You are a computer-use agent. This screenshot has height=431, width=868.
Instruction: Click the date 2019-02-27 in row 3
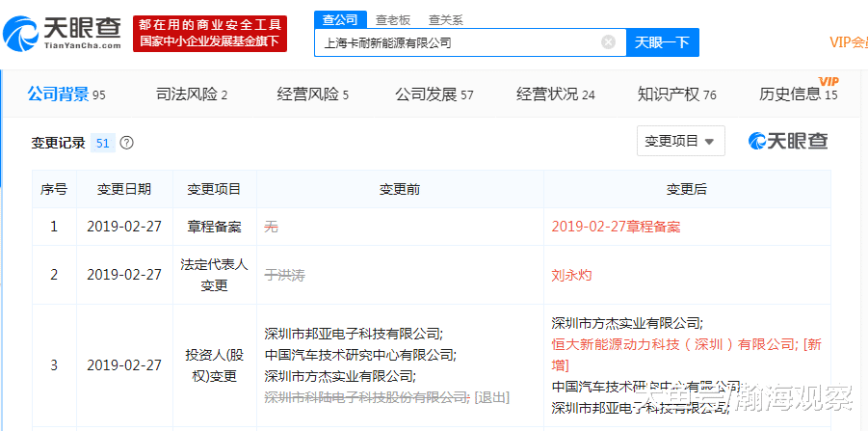click(x=124, y=365)
